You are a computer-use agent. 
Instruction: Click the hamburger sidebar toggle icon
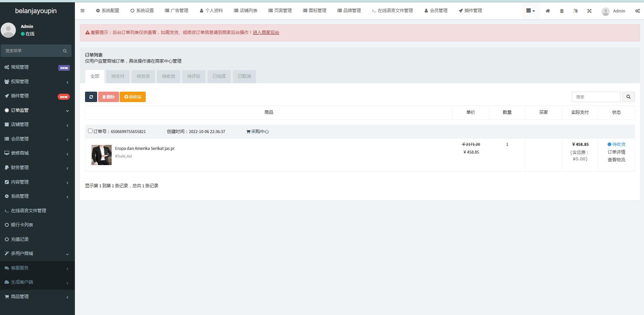click(x=82, y=11)
